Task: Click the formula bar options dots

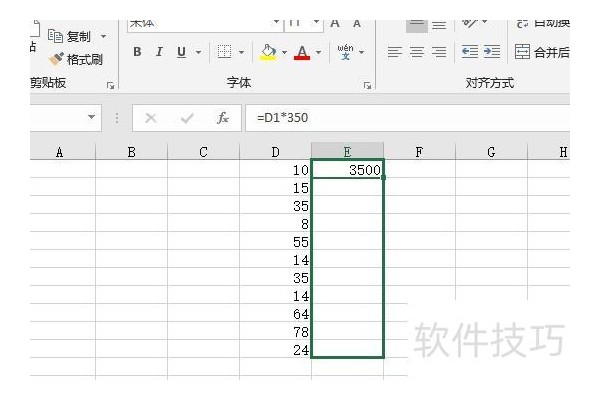Action: coord(117,118)
